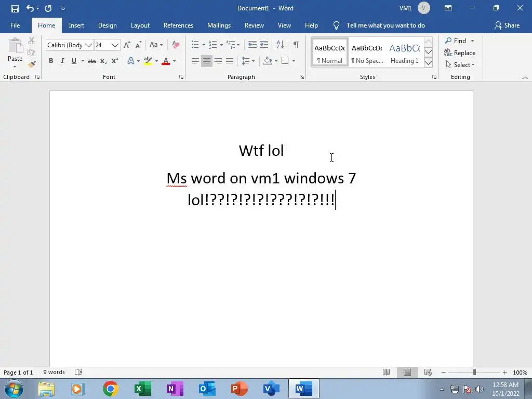532x399 pixels.
Task: Click the Save icon in the title bar
Action: tap(15, 8)
